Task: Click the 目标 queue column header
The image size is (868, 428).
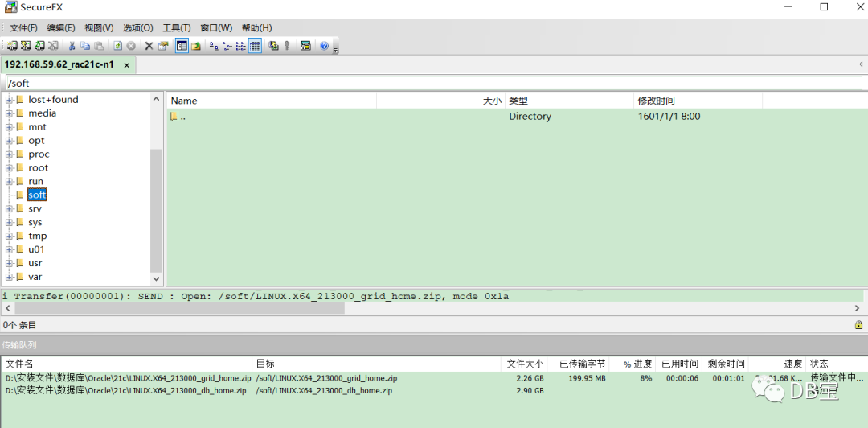Action: pos(376,364)
